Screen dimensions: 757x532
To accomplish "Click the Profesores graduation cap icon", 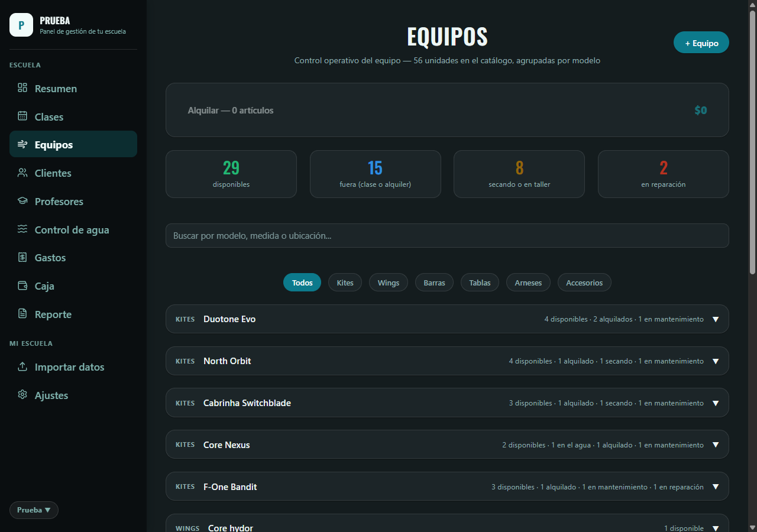I will 22,202.
